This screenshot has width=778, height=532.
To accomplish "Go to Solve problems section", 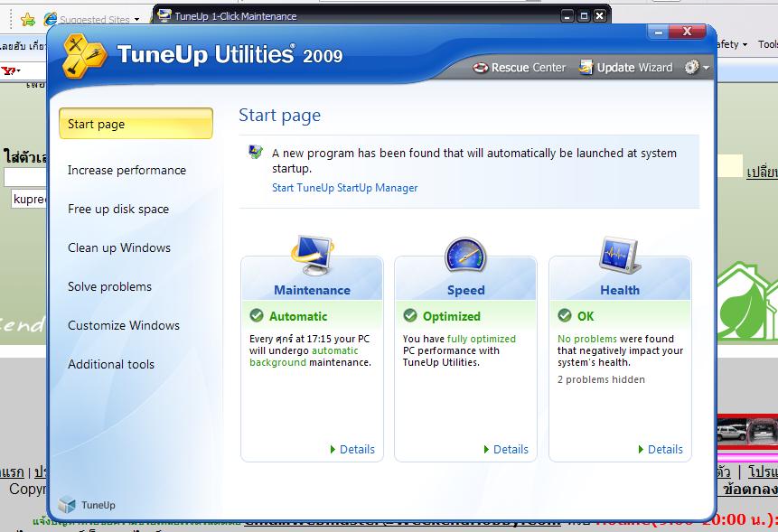I will pyautogui.click(x=109, y=286).
